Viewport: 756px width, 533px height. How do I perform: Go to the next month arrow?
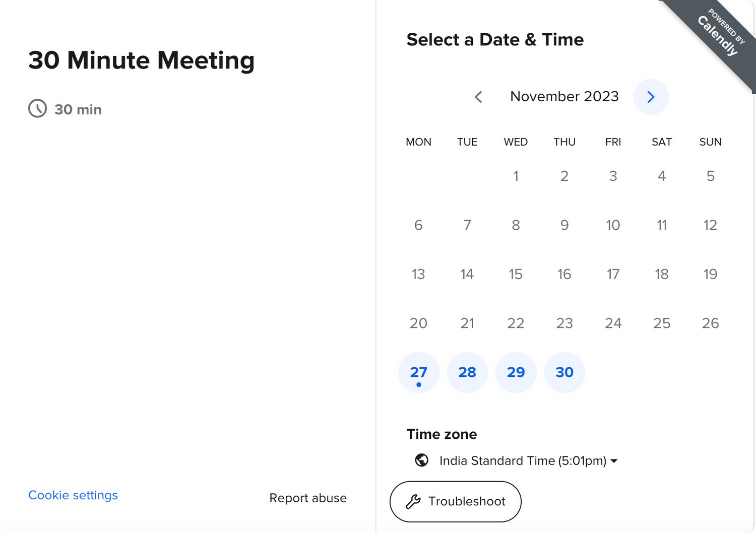click(x=651, y=97)
